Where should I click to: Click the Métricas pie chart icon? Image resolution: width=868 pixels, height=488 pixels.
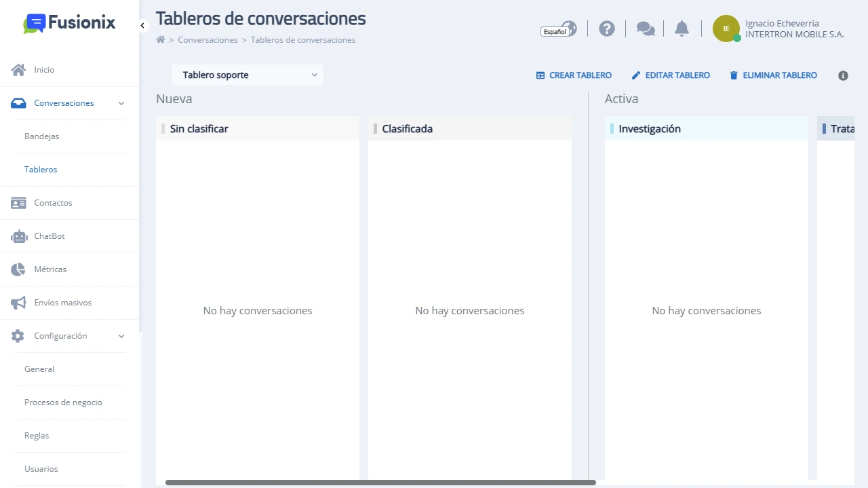tap(18, 269)
